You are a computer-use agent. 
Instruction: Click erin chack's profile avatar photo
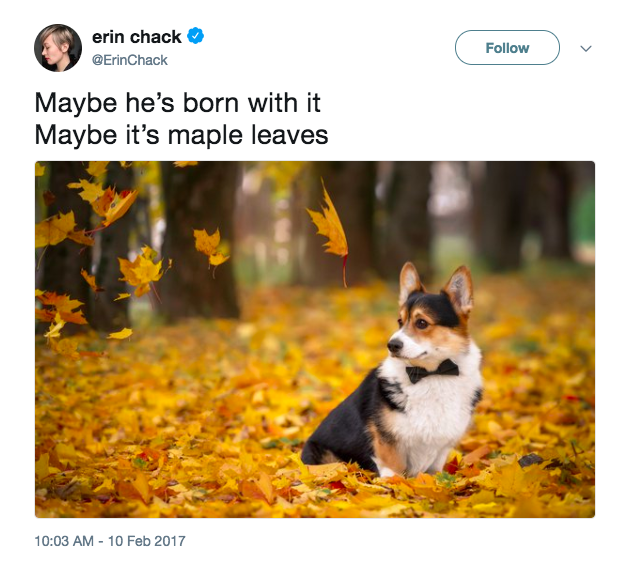click(58, 48)
